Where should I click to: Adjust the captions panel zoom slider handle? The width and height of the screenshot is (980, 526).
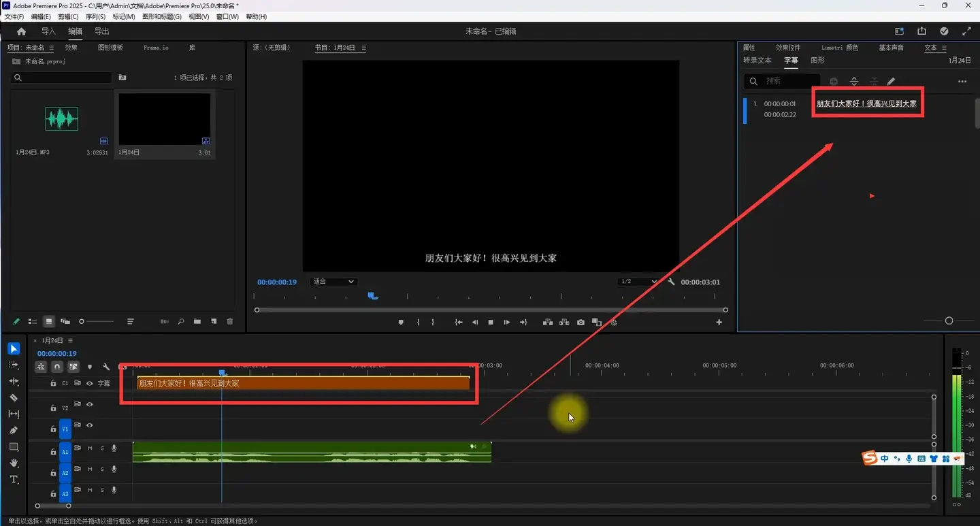[x=949, y=320]
